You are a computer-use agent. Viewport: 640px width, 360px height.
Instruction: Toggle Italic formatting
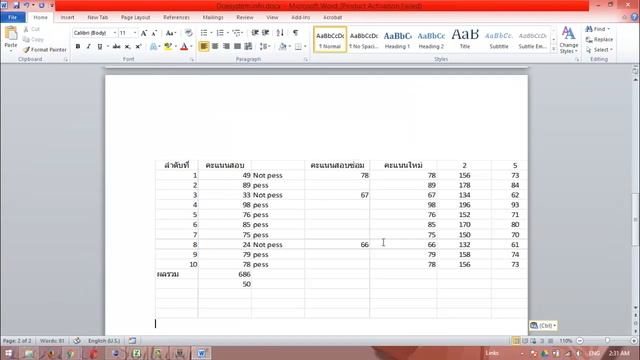(88, 47)
